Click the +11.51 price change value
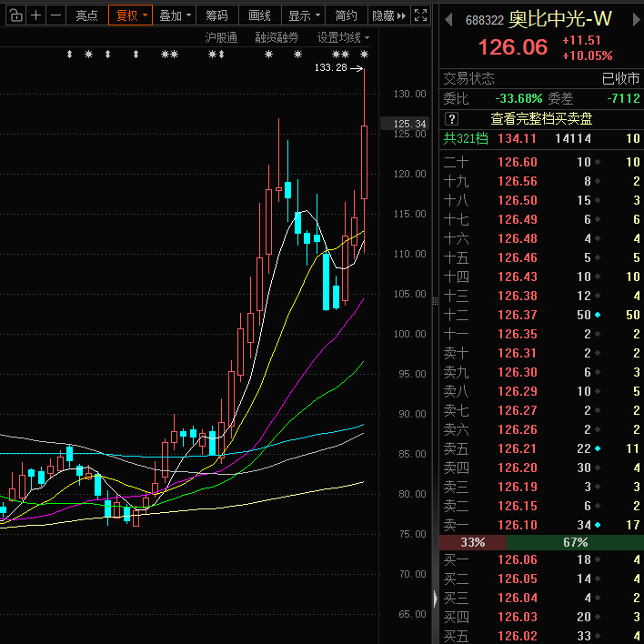The image size is (644, 644). click(x=581, y=40)
